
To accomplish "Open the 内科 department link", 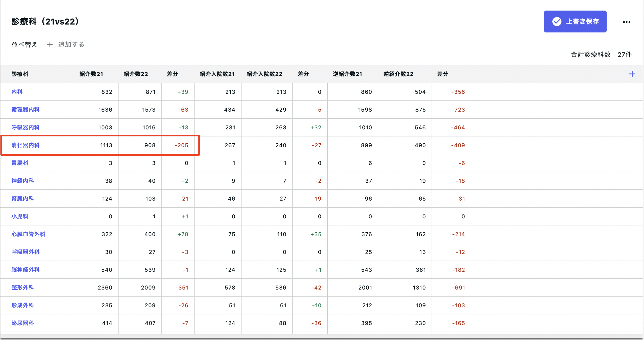I will click(17, 92).
